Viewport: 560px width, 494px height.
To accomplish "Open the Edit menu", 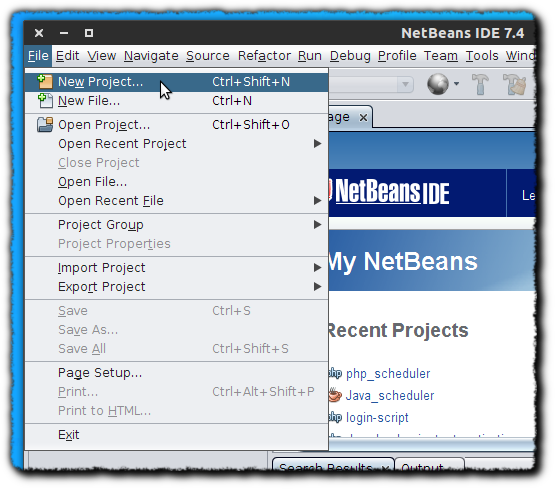I will [67, 56].
